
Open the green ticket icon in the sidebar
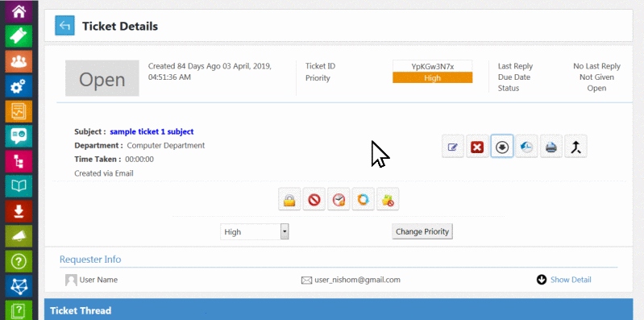tap(19, 36)
